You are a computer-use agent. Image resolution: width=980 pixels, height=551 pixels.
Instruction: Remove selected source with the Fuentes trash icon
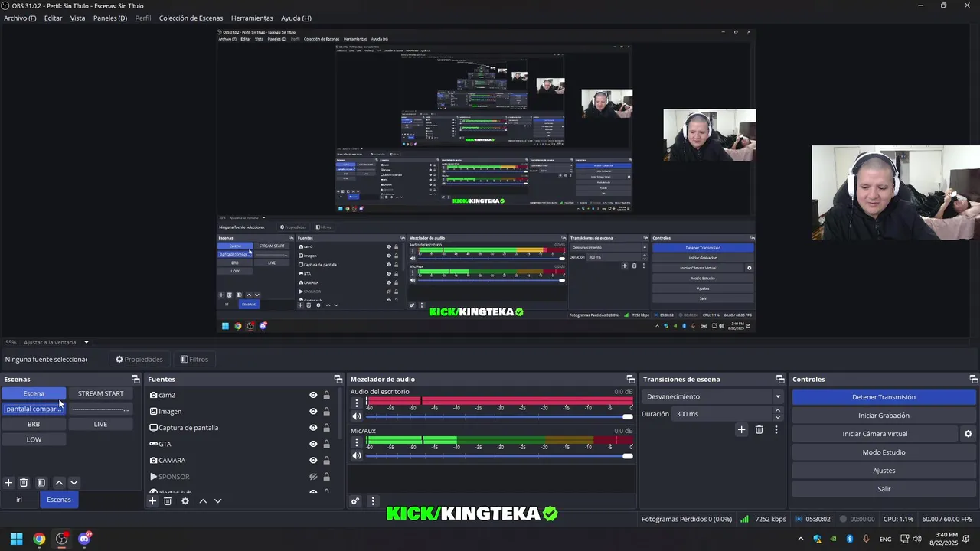[x=168, y=501]
